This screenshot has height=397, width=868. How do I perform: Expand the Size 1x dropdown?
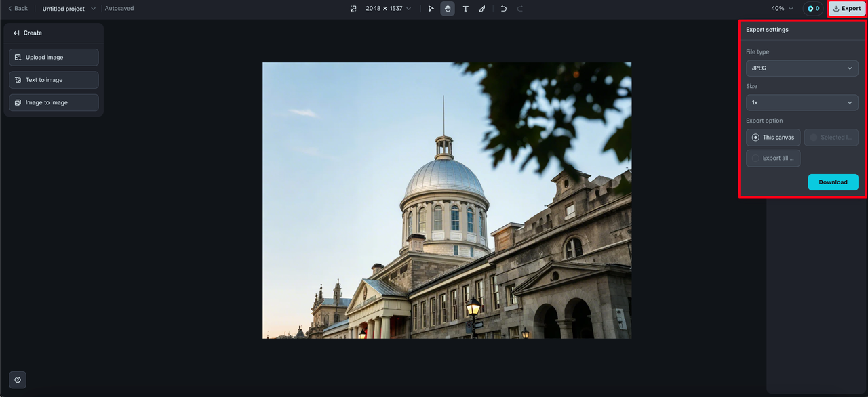point(802,103)
